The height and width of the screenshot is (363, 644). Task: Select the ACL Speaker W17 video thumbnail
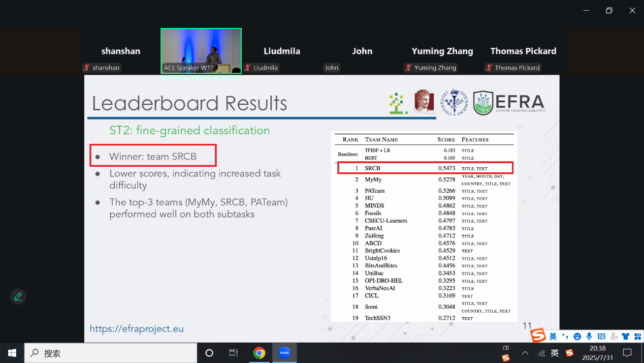pyautogui.click(x=201, y=51)
